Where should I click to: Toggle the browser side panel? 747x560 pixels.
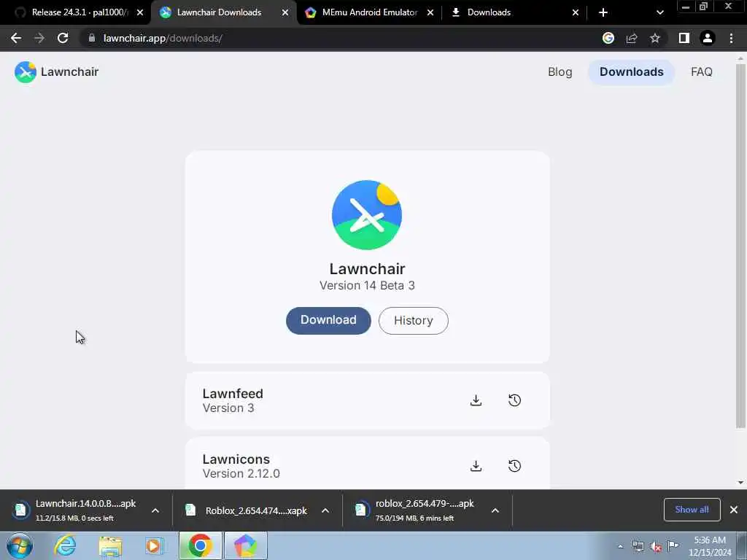tap(684, 38)
